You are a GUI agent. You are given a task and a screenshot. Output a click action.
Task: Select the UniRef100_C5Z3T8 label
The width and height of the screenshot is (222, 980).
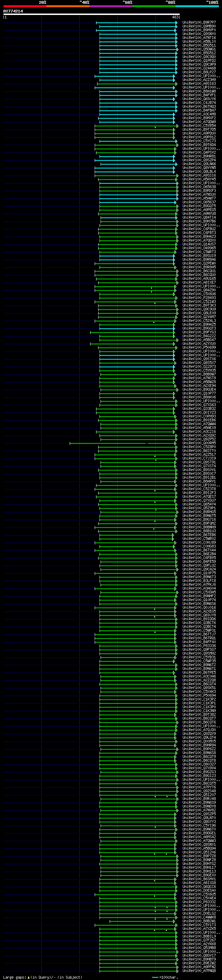tap(199, 489)
